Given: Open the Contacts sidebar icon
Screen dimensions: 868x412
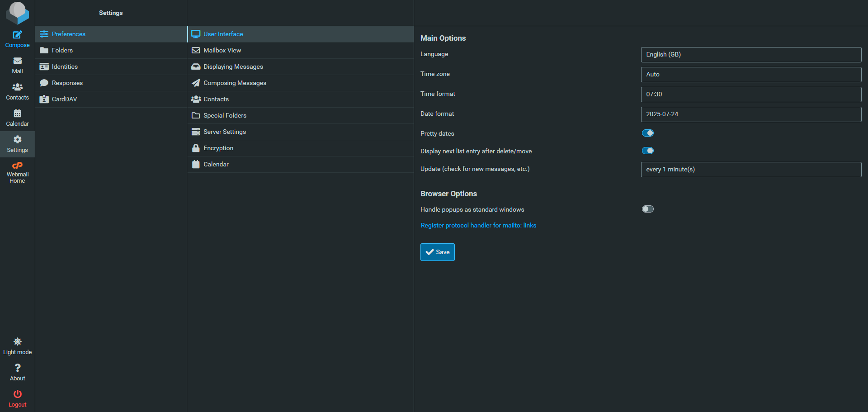Looking at the screenshot, I should pos(17,87).
